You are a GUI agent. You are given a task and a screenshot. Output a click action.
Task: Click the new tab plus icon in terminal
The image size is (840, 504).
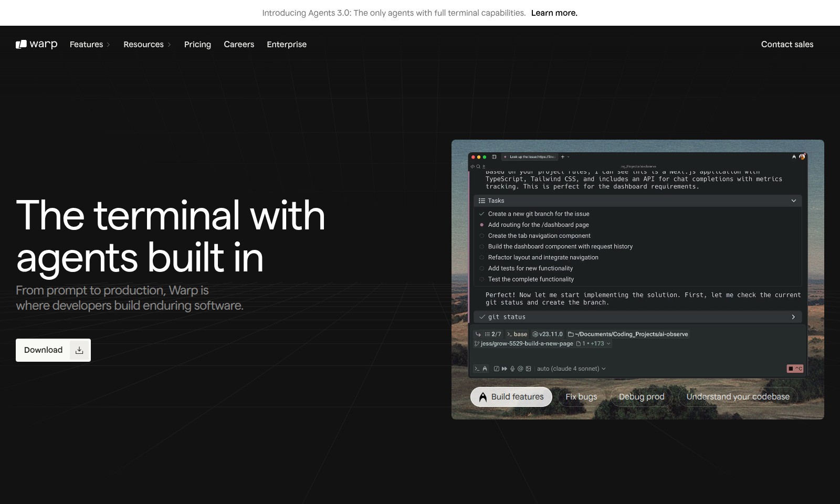coord(563,157)
